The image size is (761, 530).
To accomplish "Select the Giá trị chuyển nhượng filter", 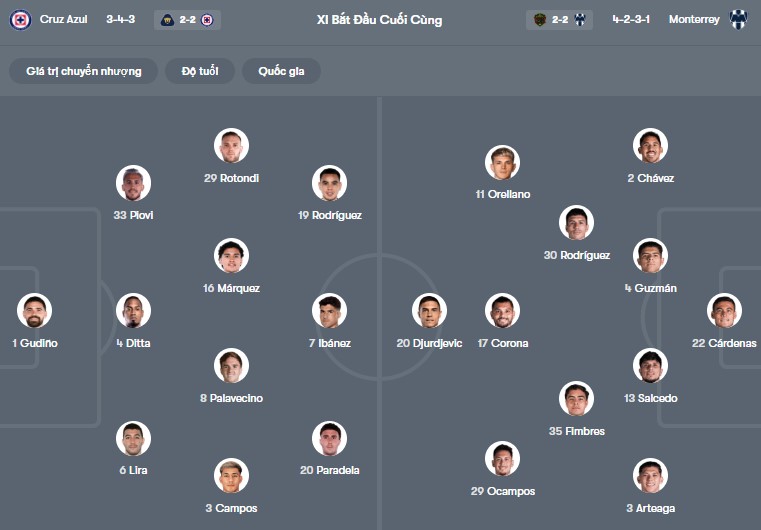I will click(84, 71).
